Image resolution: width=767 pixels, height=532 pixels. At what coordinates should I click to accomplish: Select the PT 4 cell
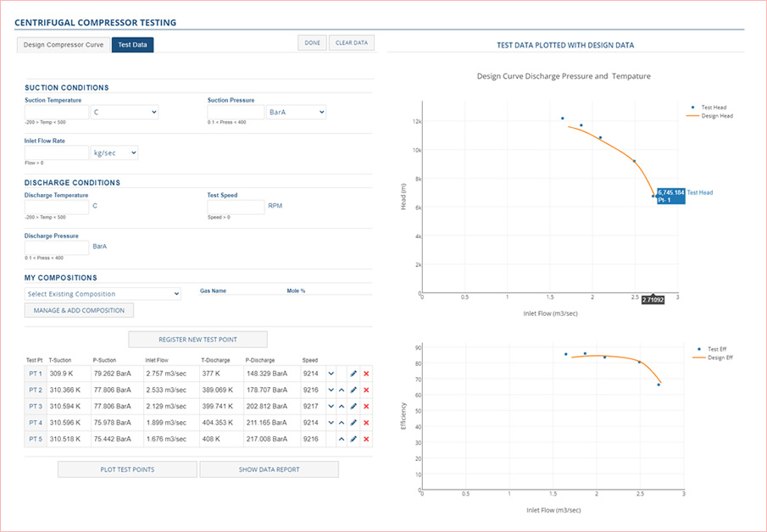click(x=36, y=423)
